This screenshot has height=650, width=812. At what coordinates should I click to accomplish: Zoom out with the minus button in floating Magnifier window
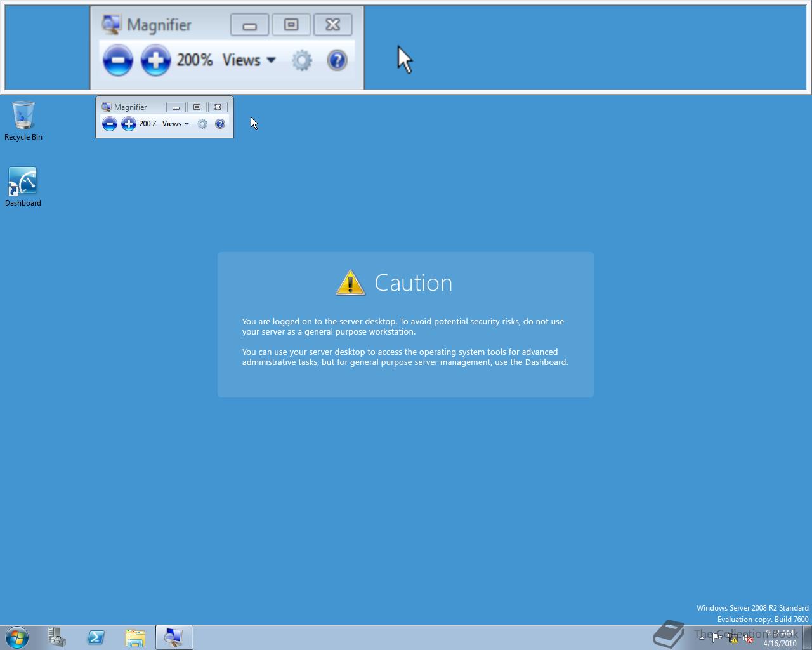point(110,124)
